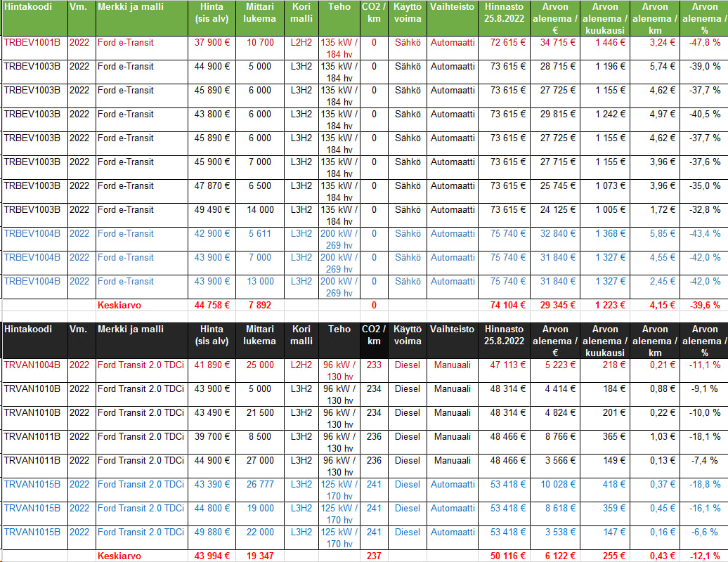Select the per-km value 1,72 €
This screenshot has width=728, height=562.
point(655,216)
